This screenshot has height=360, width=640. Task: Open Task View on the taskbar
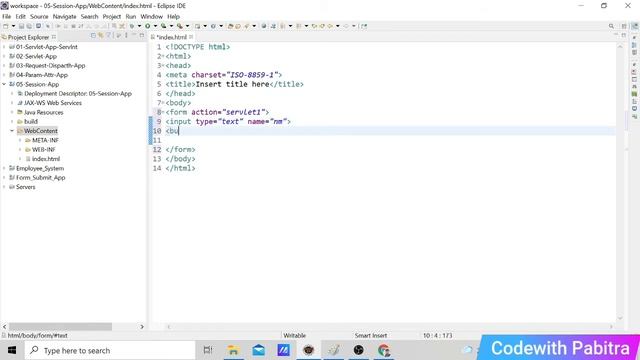coord(208,350)
